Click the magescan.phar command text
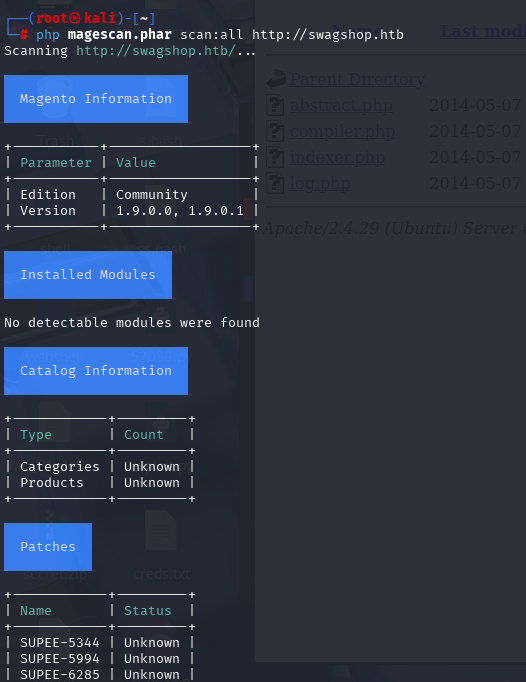The height and width of the screenshot is (682, 526). click(120, 34)
